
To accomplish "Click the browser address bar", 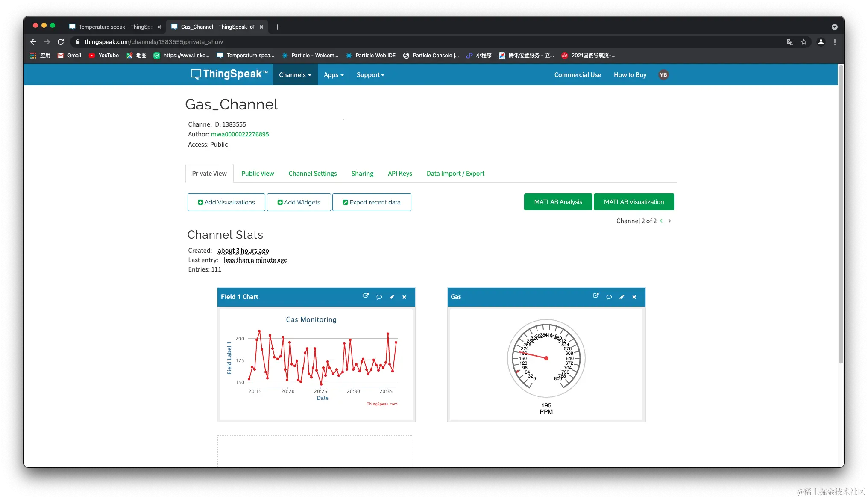I will click(427, 42).
